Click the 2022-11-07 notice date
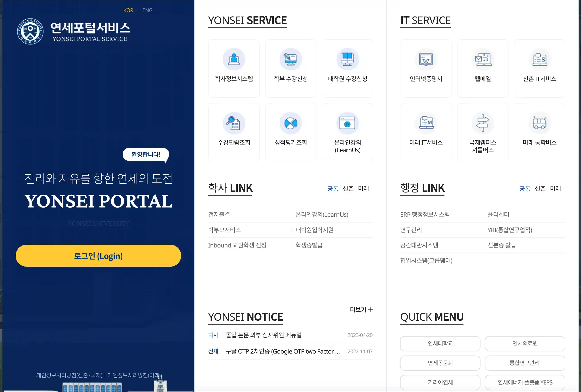 (x=360, y=352)
